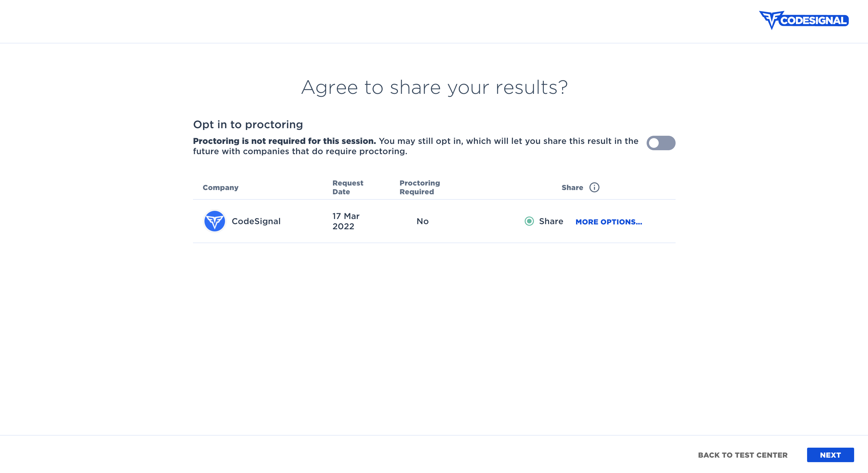
Task: Click the Company column header
Action: (x=220, y=187)
